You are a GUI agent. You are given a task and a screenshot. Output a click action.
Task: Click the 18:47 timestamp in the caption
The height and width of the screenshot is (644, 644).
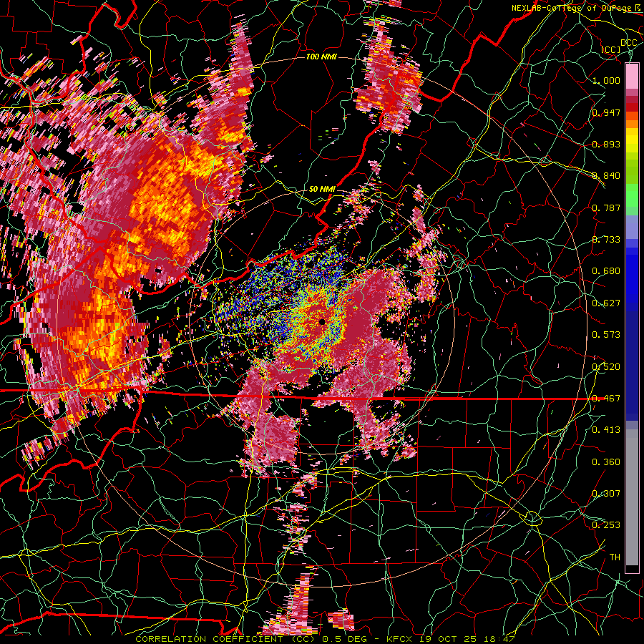pos(500,639)
